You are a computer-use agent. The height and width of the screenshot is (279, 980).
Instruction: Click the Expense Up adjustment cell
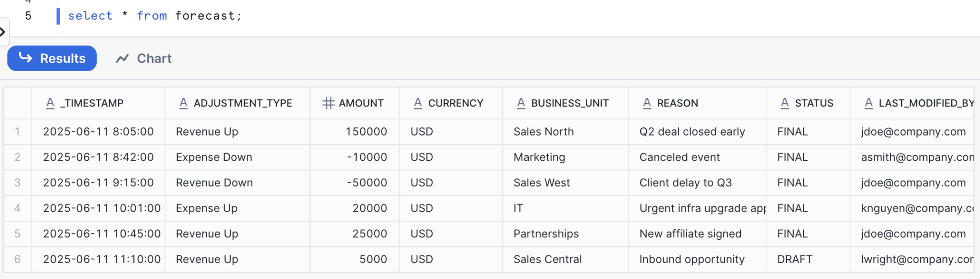click(207, 208)
